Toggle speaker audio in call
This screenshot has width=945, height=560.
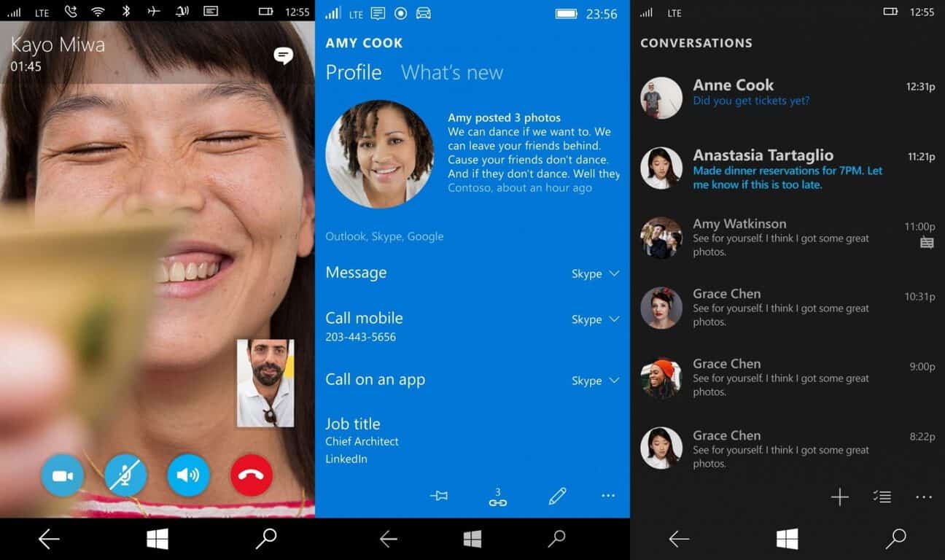click(x=188, y=475)
